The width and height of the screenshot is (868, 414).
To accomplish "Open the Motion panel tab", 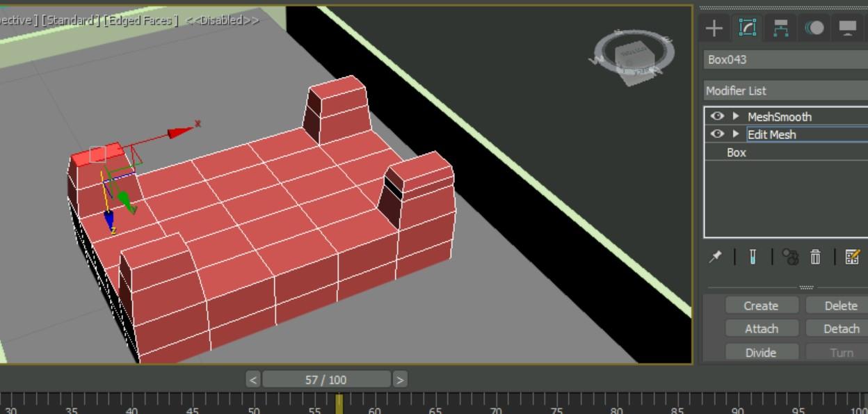I will point(814,28).
